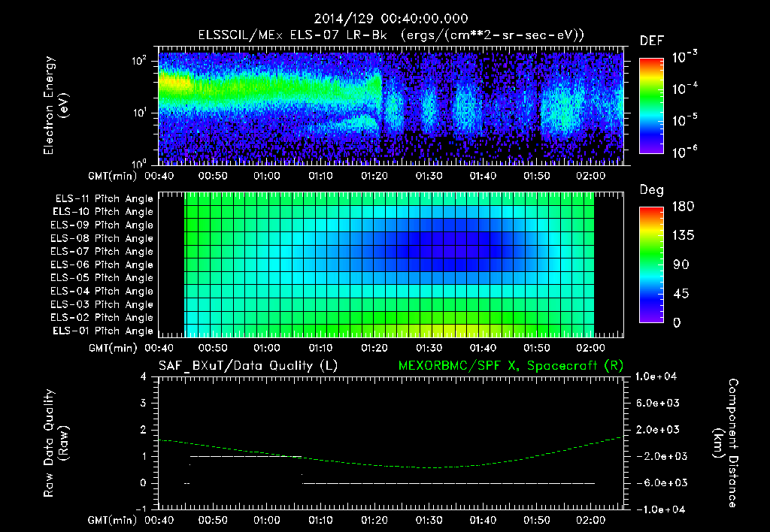
Task: Click the 10² electron energy axis tick
Action: pos(139,61)
